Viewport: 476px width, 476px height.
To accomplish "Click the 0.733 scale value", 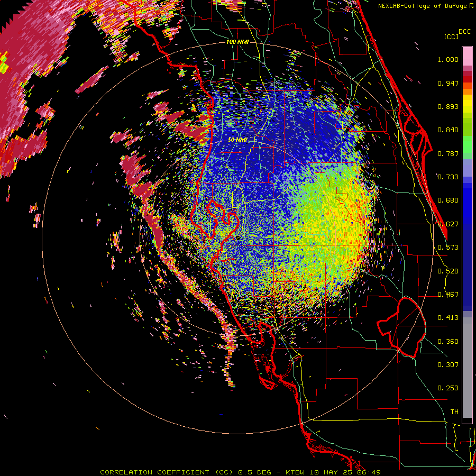I will coord(448,177).
